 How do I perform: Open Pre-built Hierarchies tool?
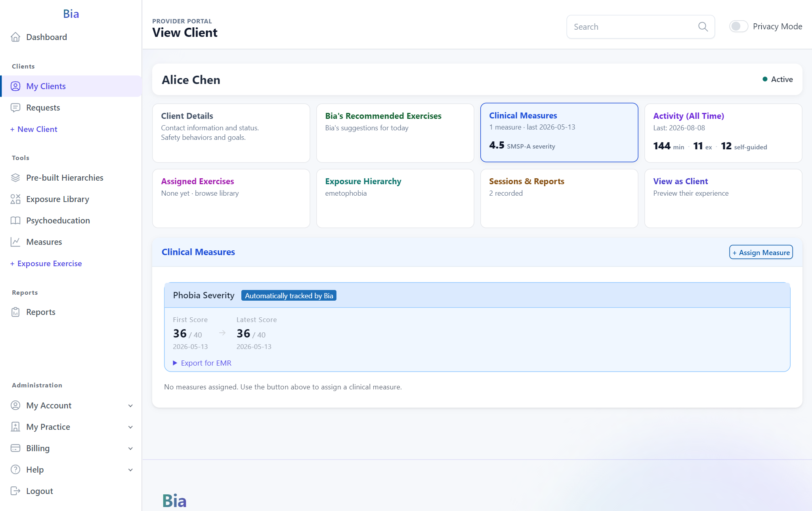click(71, 178)
